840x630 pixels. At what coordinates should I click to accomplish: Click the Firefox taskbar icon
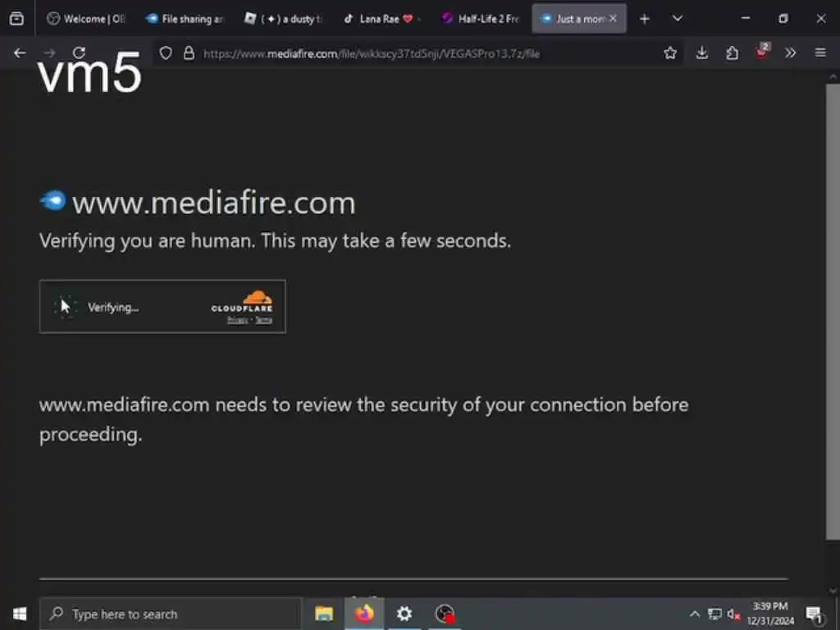[x=364, y=614]
